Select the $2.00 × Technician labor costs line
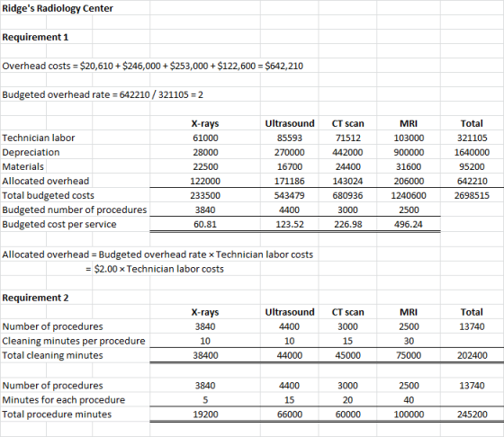Image resolution: width=504 pixels, height=437 pixels. point(155,270)
